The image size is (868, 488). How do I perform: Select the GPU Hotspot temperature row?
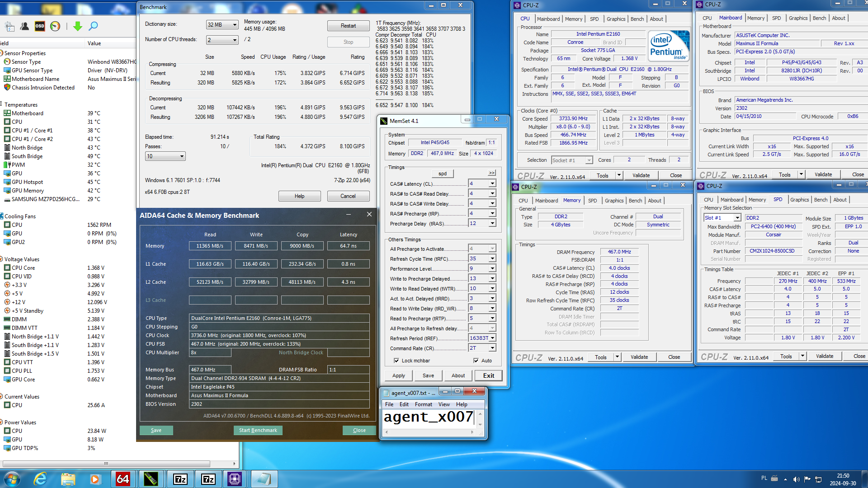click(68, 182)
